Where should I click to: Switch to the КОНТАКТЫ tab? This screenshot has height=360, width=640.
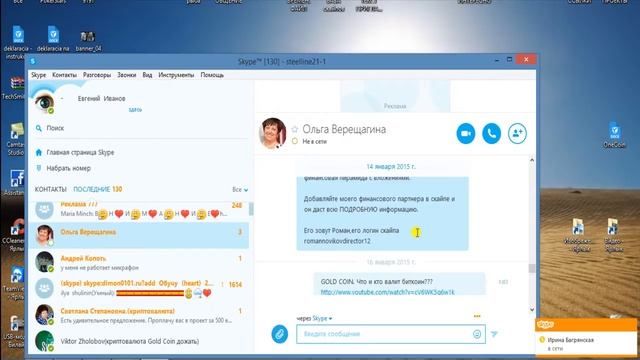tap(51, 189)
